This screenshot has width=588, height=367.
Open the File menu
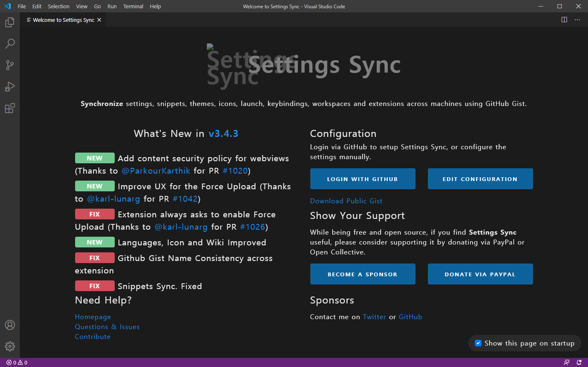coord(22,6)
